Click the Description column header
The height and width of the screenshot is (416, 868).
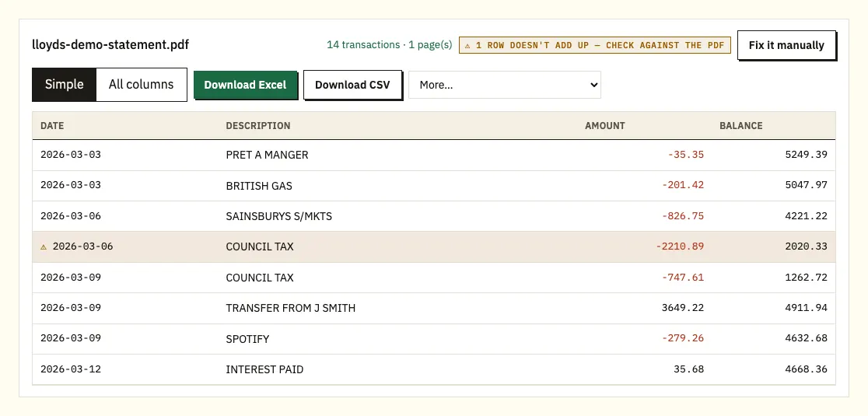click(258, 125)
